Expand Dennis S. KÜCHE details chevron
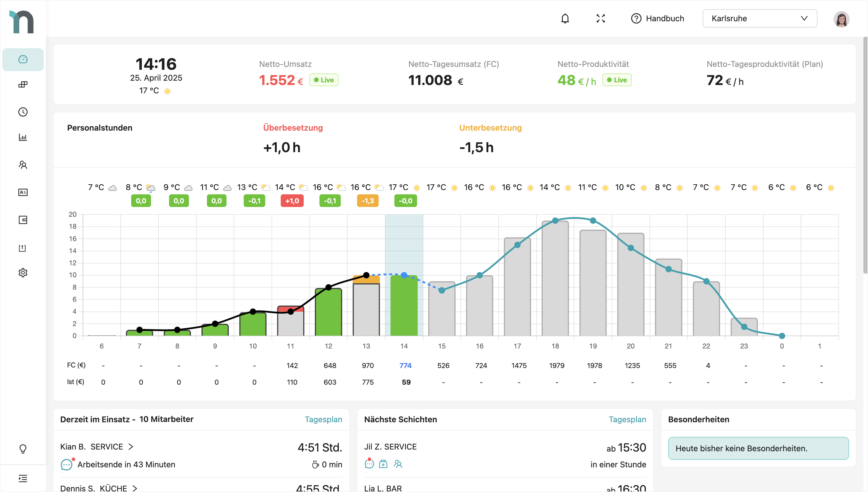Viewport: 868px width, 492px height. (135, 488)
